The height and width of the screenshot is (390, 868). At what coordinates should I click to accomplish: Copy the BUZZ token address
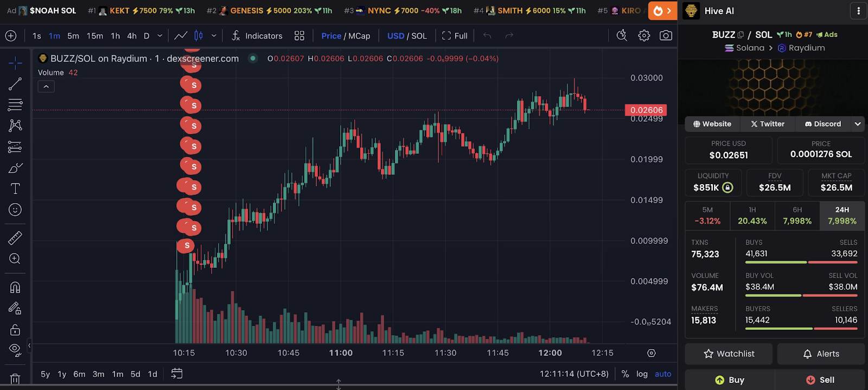click(x=741, y=35)
